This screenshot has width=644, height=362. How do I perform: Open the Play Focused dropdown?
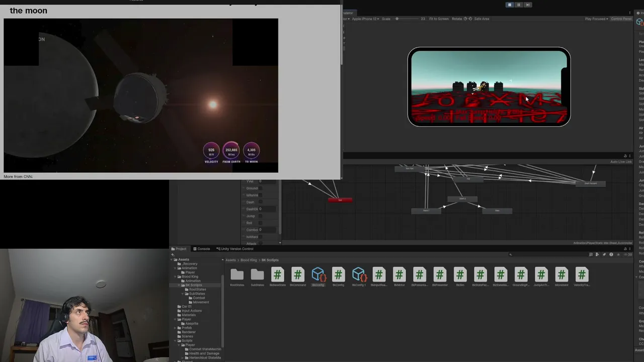click(x=597, y=19)
